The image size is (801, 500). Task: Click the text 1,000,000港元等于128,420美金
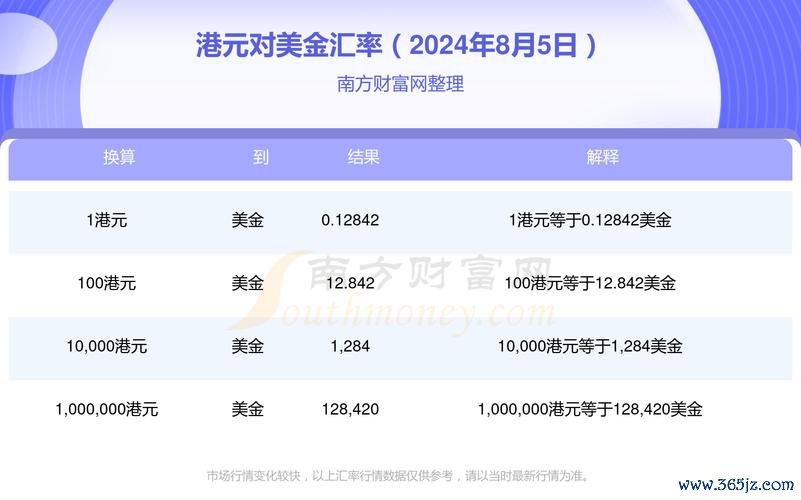[590, 410]
